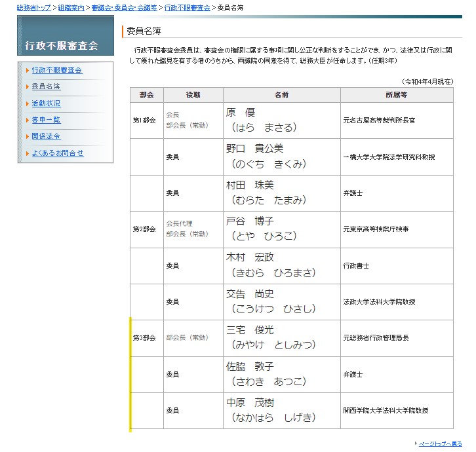This screenshot has height=452, width=476.
Task: Click the arrow icon next to 答申一覧
Action: coord(27,121)
